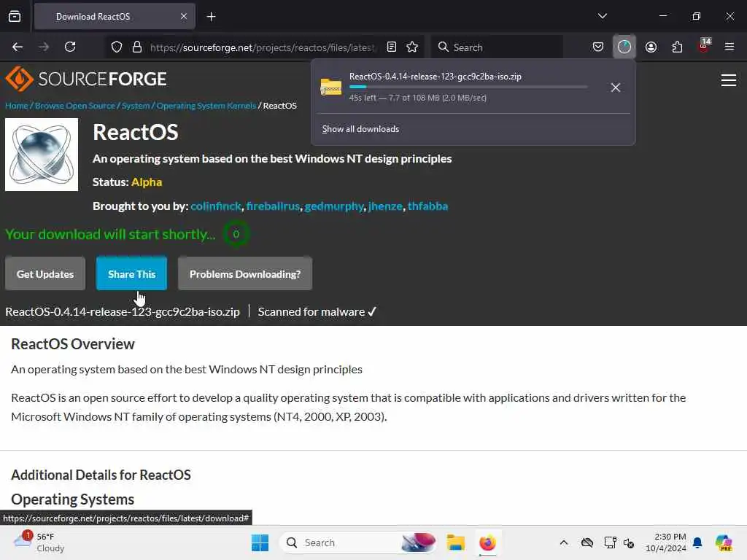Viewport: 747px width, 560px height.
Task: Launch Copilot preview from the taskbar
Action: 724,542
